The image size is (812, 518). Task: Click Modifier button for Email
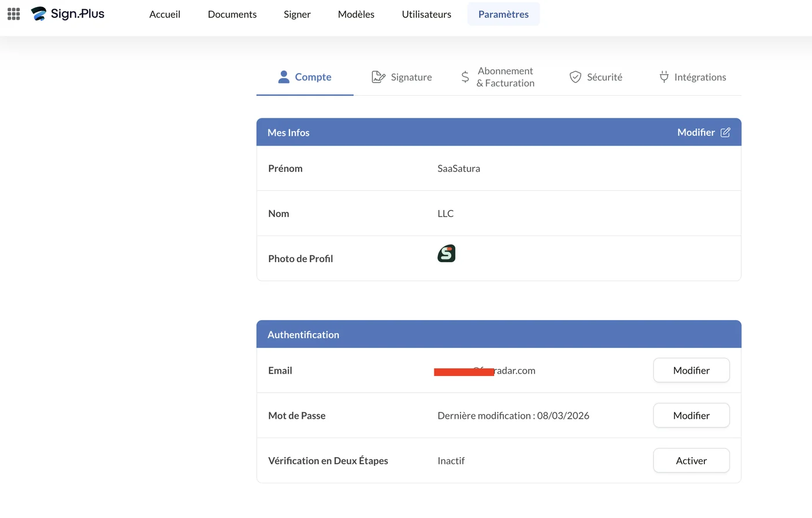pos(691,370)
